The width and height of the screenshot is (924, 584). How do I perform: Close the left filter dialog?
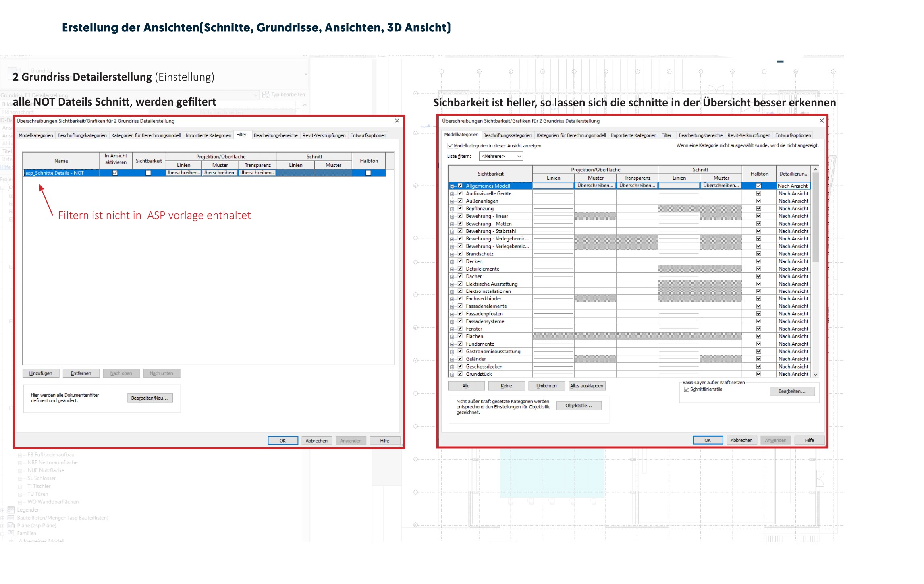click(x=397, y=121)
